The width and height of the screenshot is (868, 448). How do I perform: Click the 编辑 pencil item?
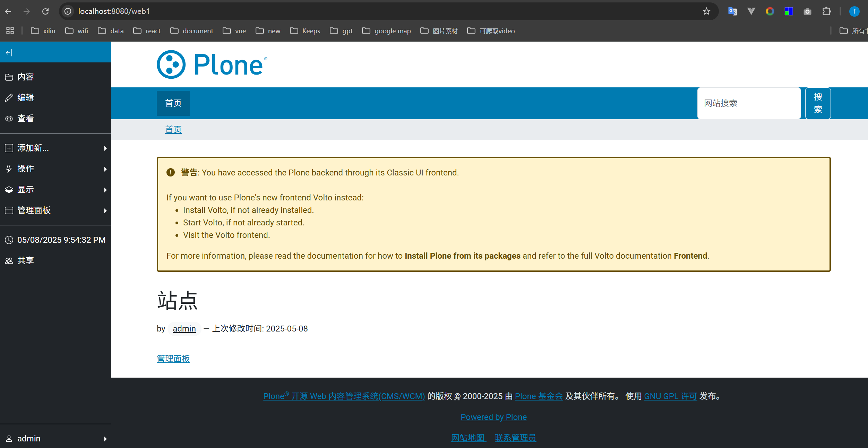pos(25,98)
